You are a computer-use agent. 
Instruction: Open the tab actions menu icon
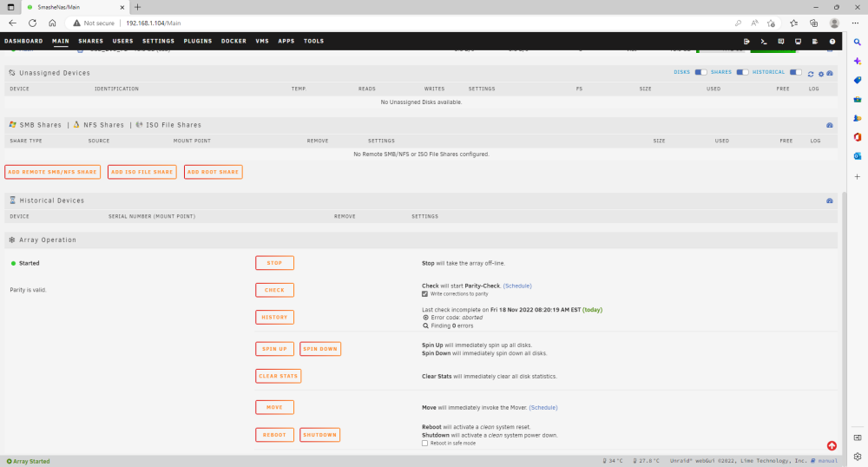[10, 7]
